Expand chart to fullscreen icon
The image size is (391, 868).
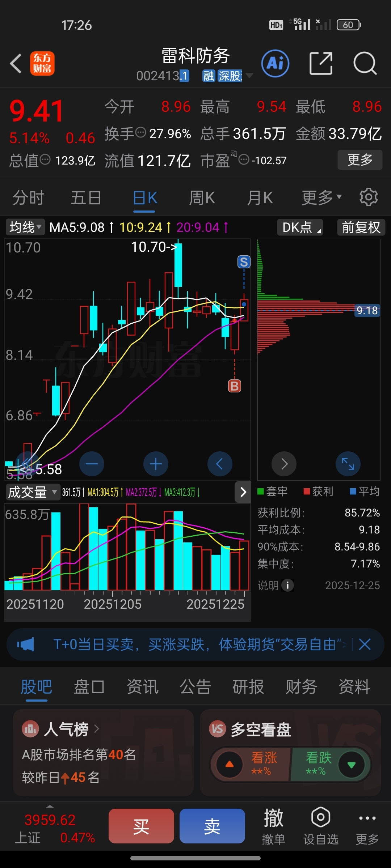(348, 464)
